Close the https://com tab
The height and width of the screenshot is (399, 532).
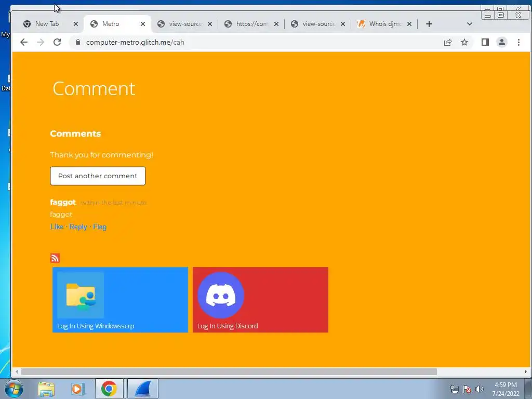[276, 24]
